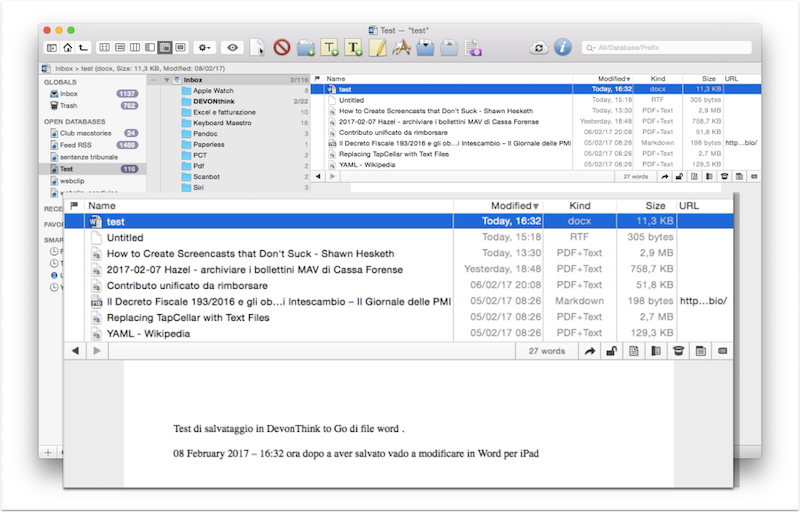Select the Paperless folder
The width and height of the screenshot is (800, 512).
pos(209,144)
